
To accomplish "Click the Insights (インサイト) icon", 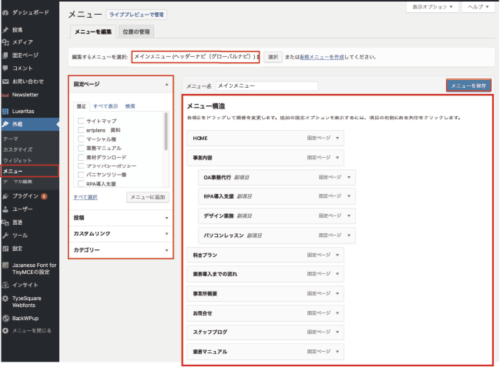I will coord(5,285).
